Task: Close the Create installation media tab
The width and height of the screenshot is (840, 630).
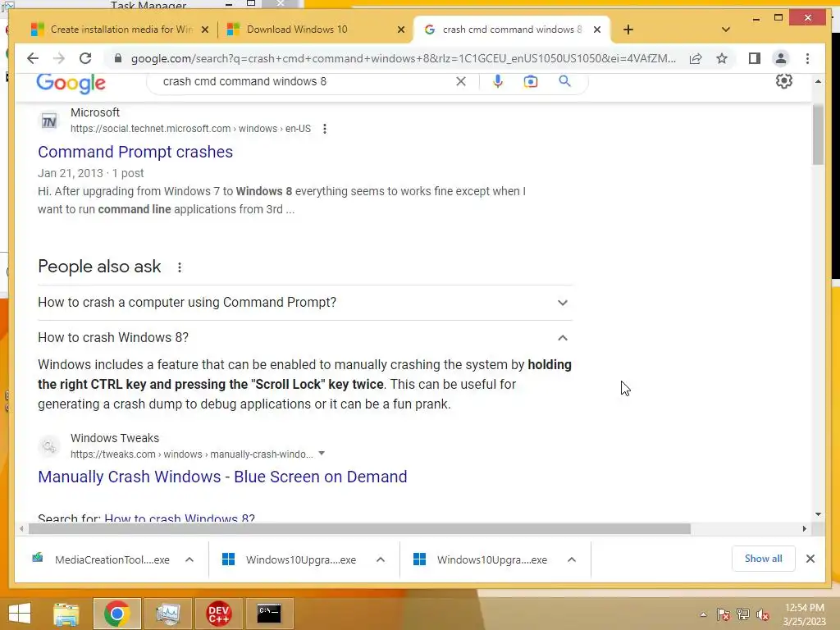Action: pos(204,30)
